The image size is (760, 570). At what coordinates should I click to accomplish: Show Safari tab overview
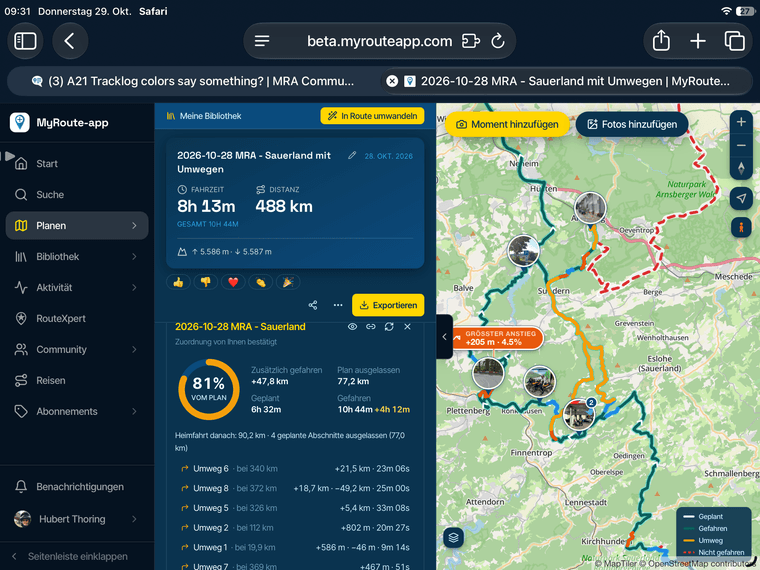[734, 41]
